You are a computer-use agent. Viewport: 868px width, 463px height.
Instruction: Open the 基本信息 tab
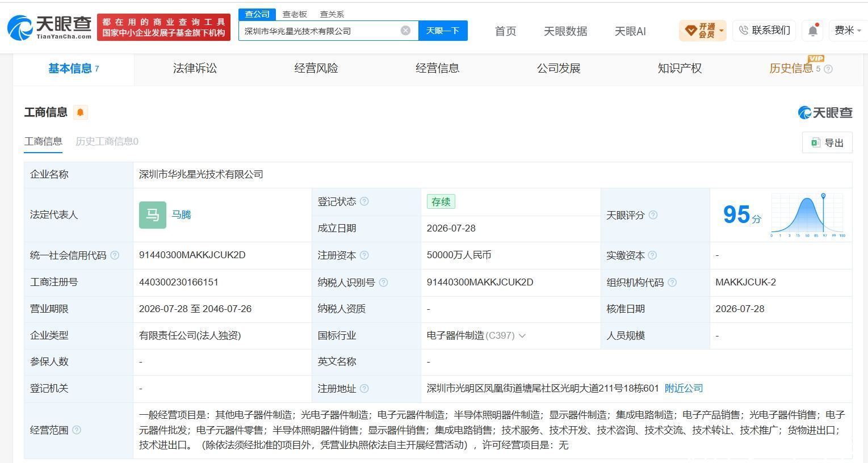tap(73, 69)
